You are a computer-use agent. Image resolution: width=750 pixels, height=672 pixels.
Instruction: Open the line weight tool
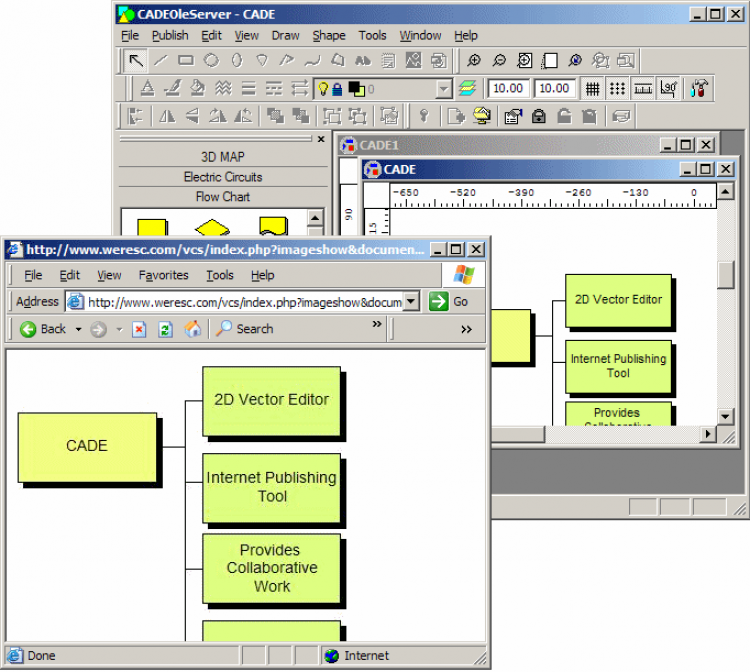pos(249,88)
